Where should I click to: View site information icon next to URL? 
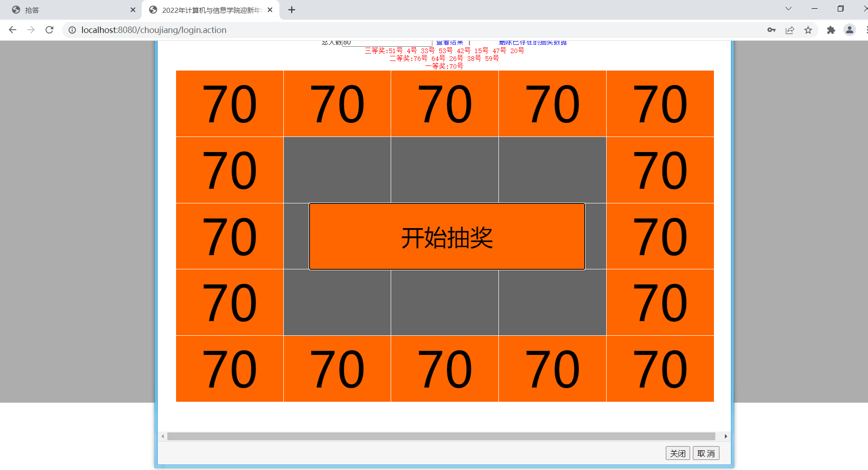point(72,30)
